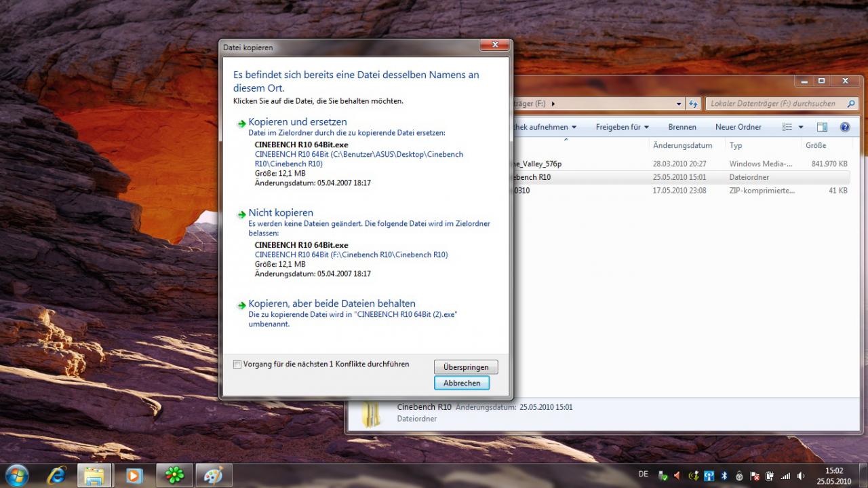Toggle the preview pane icon
The image size is (868, 488).
(x=822, y=127)
